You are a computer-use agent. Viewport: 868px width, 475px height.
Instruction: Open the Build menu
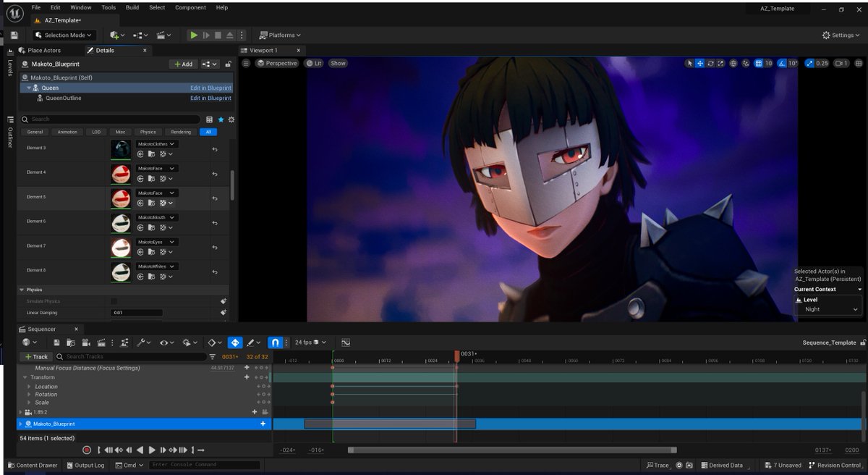(x=132, y=7)
